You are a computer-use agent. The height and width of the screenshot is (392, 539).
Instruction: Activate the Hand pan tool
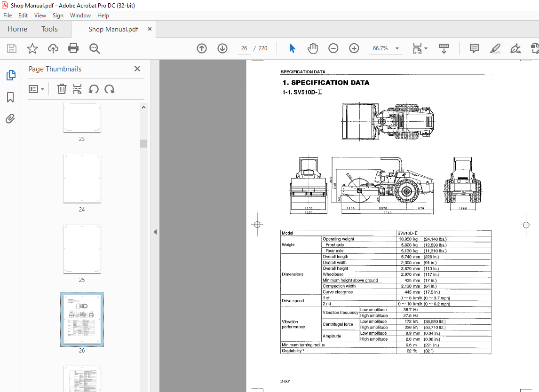click(x=312, y=48)
